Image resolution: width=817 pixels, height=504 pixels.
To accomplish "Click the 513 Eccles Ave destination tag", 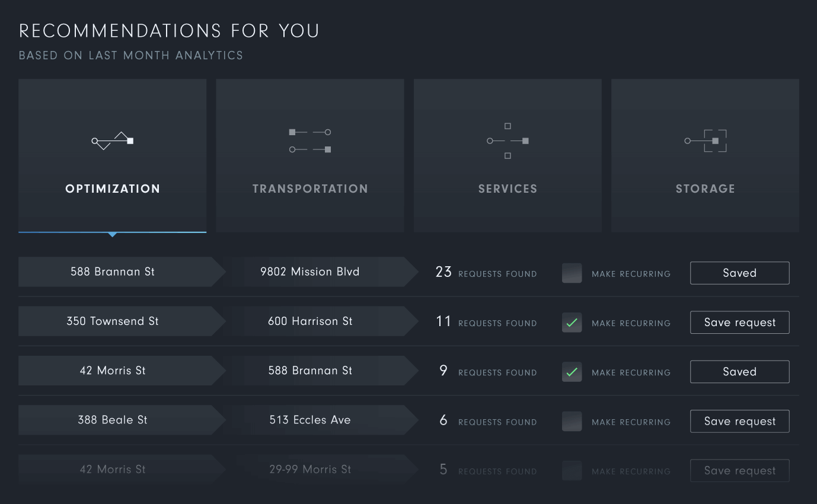I will click(323, 420).
